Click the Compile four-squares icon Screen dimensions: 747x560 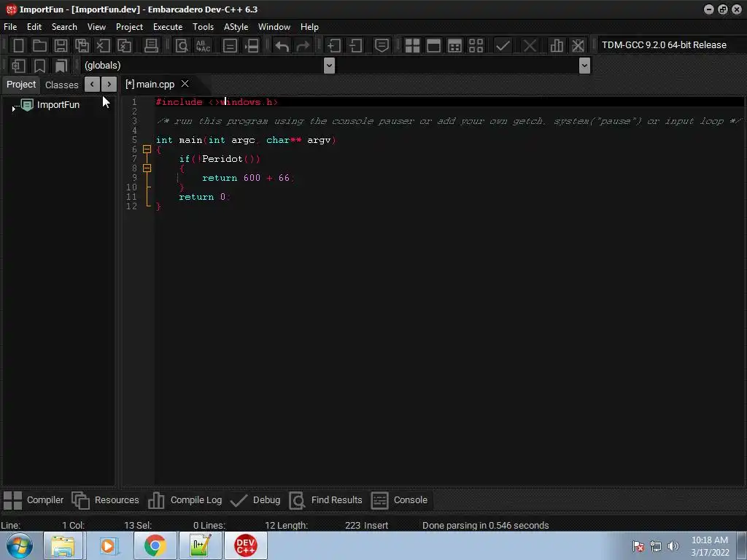click(x=412, y=46)
